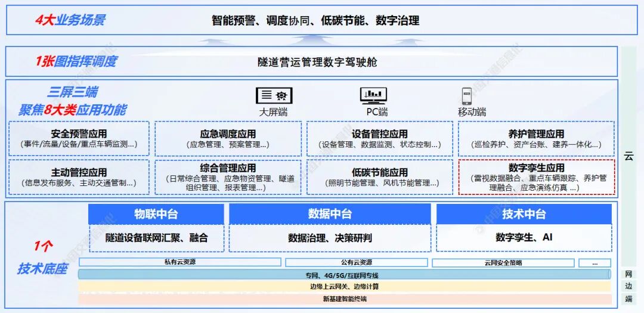This screenshot has width=644, height=313.
Task: Click the ellipsis box after 云网安全策略
Action: point(595,263)
